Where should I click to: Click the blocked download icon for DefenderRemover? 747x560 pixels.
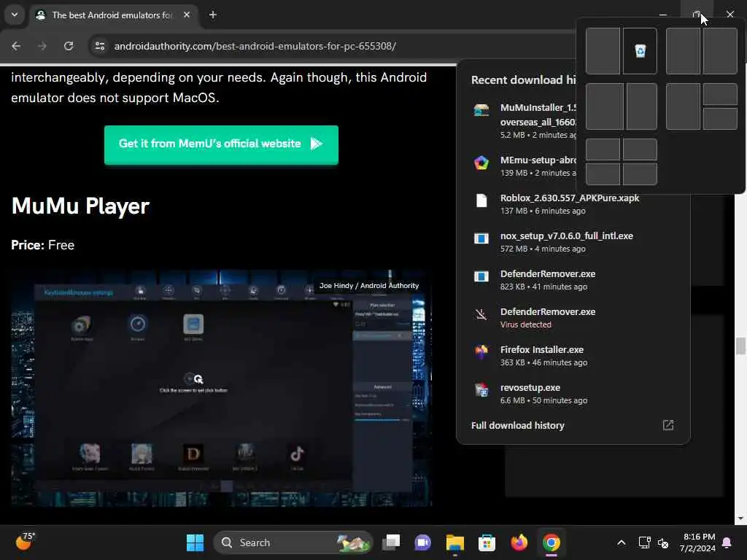[481, 314]
